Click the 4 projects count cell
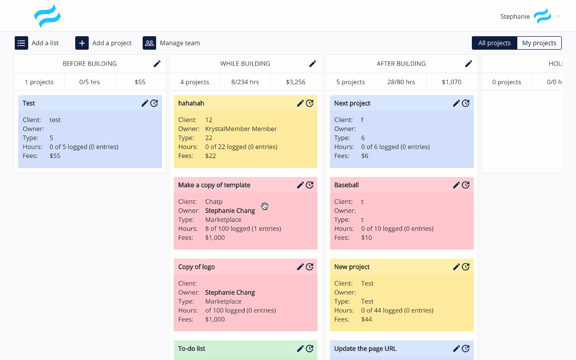This screenshot has height=360, width=576. [x=194, y=82]
